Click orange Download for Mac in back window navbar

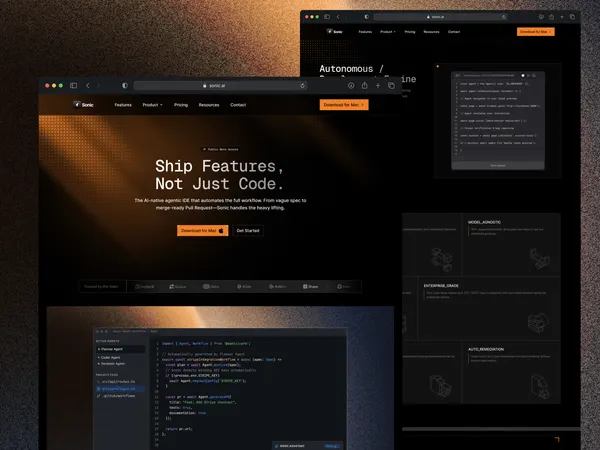point(535,32)
